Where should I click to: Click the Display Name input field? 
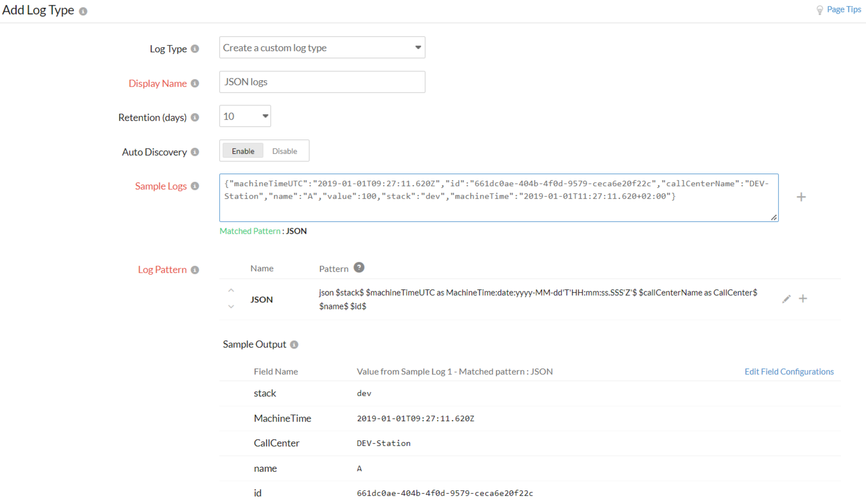point(322,82)
